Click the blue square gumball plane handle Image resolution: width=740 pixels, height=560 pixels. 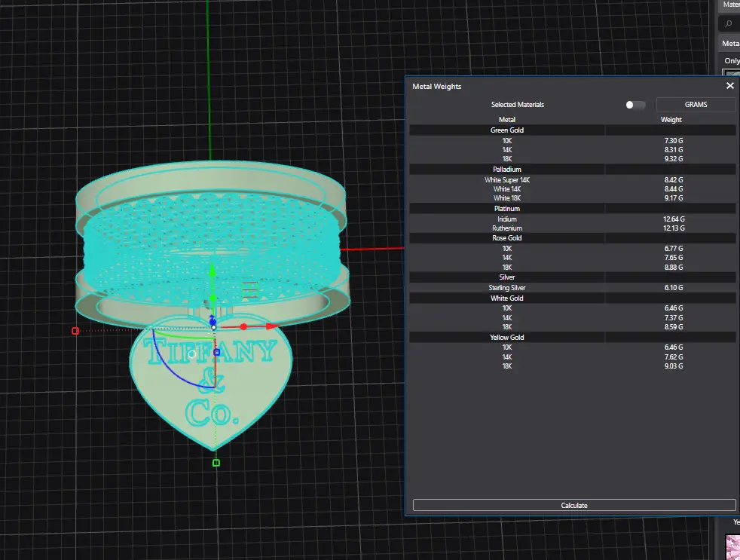coord(216,352)
